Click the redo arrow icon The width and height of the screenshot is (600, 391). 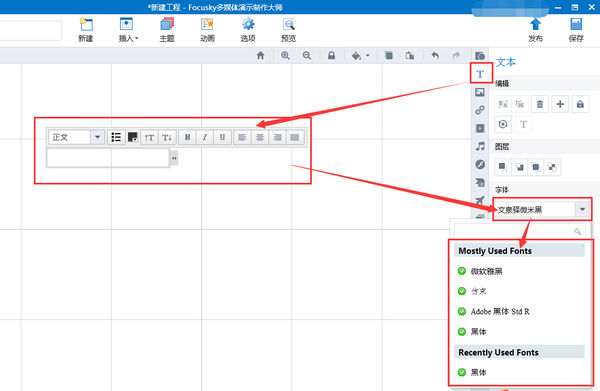(456, 55)
